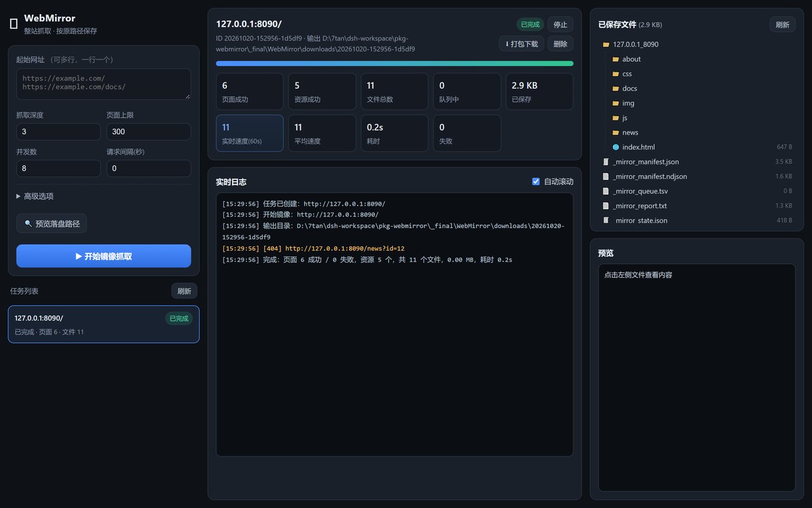Click the 停止 button
The height and width of the screenshot is (508, 812).
click(x=560, y=25)
